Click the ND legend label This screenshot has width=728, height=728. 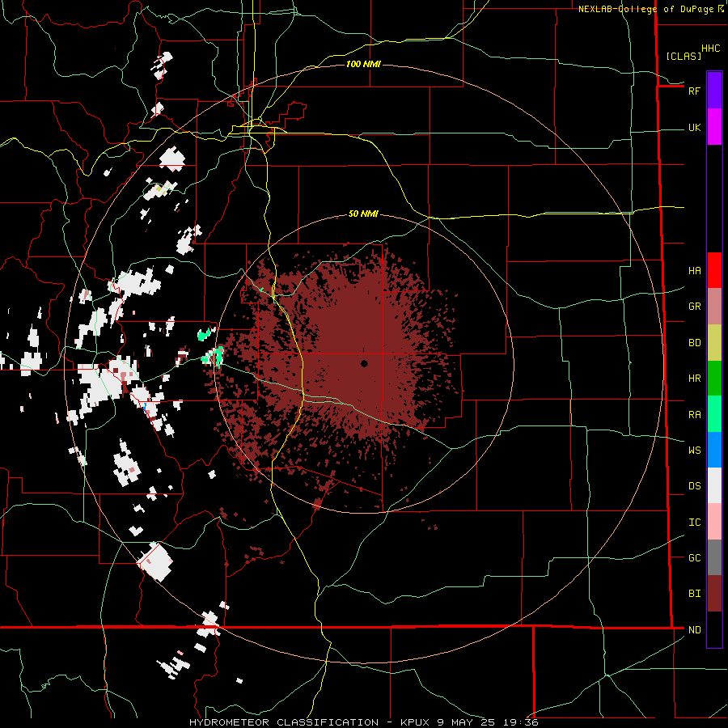(x=694, y=629)
